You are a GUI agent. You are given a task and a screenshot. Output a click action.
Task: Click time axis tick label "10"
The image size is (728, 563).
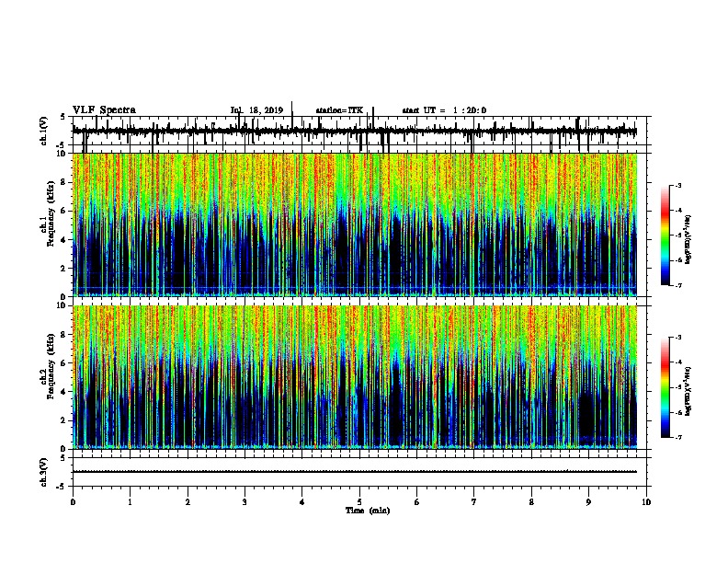646,502
